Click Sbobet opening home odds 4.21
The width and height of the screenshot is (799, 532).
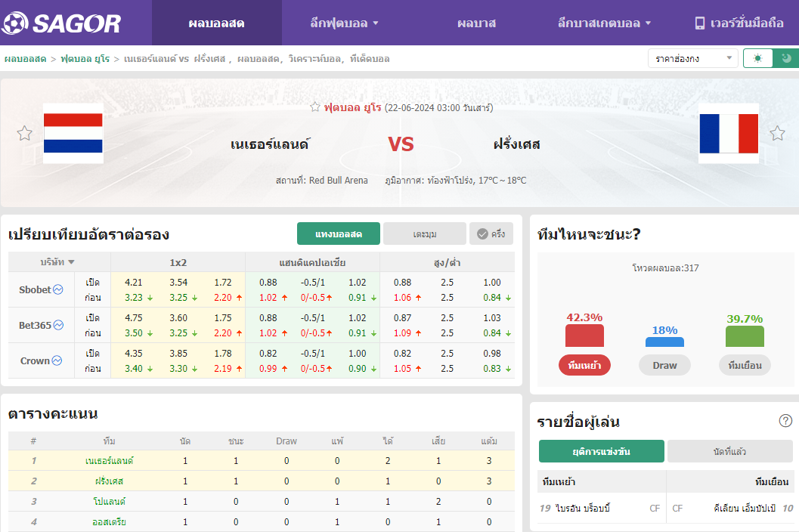(x=134, y=283)
